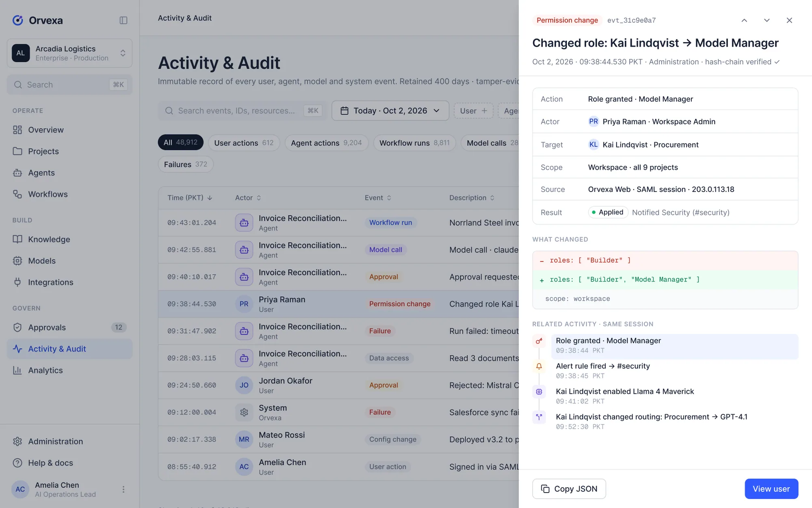This screenshot has height=508, width=812.
Task: Go to the next event with the down chevron
Action: pyautogui.click(x=767, y=20)
